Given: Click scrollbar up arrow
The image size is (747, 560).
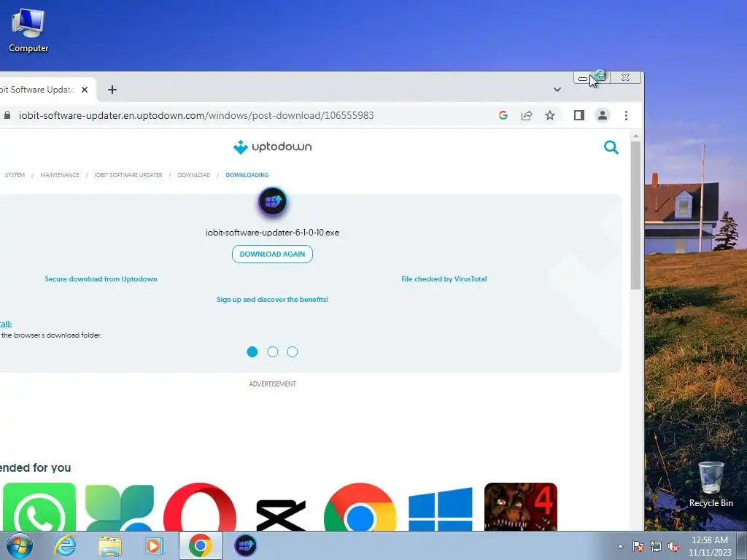Looking at the screenshot, I should tap(635, 136).
